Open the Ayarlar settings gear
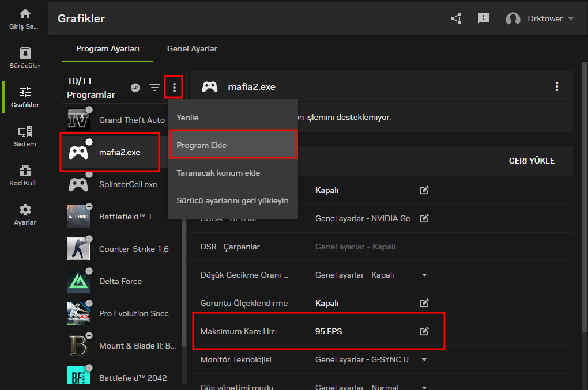 tap(25, 210)
